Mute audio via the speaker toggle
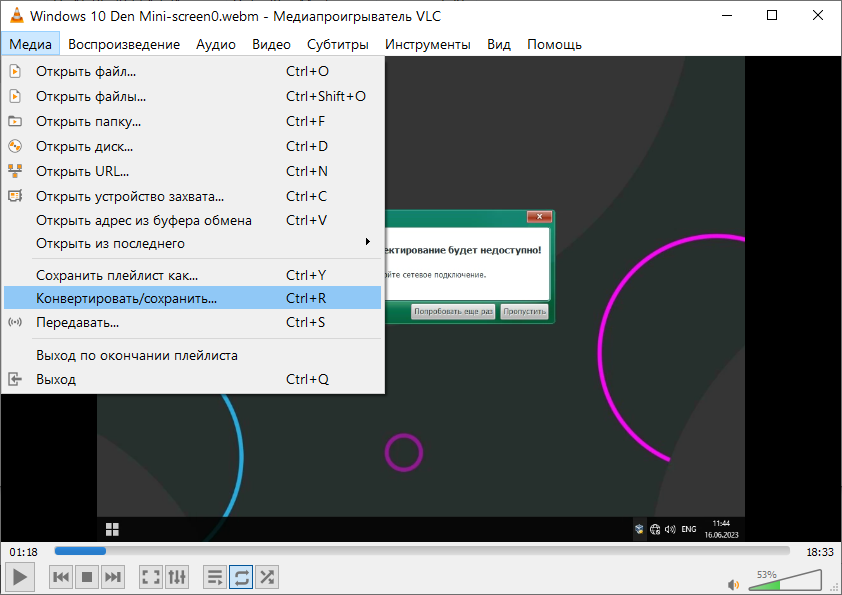The image size is (842, 595). tap(733, 580)
